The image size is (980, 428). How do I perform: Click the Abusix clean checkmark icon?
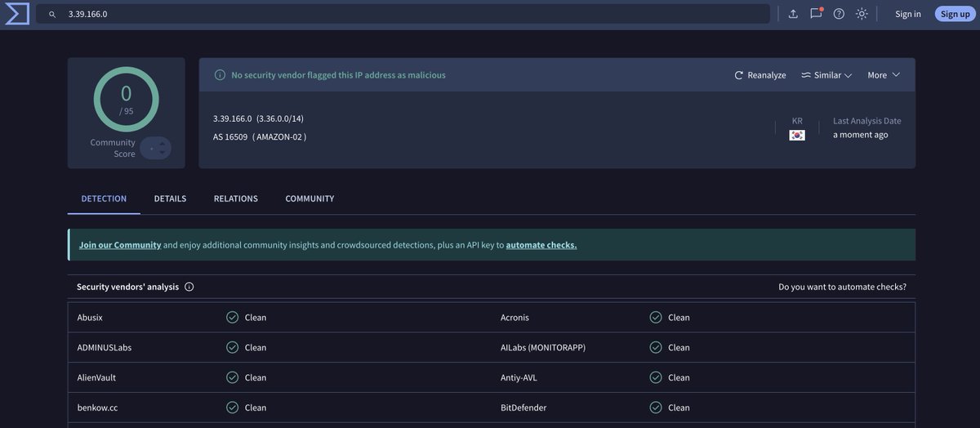232,317
